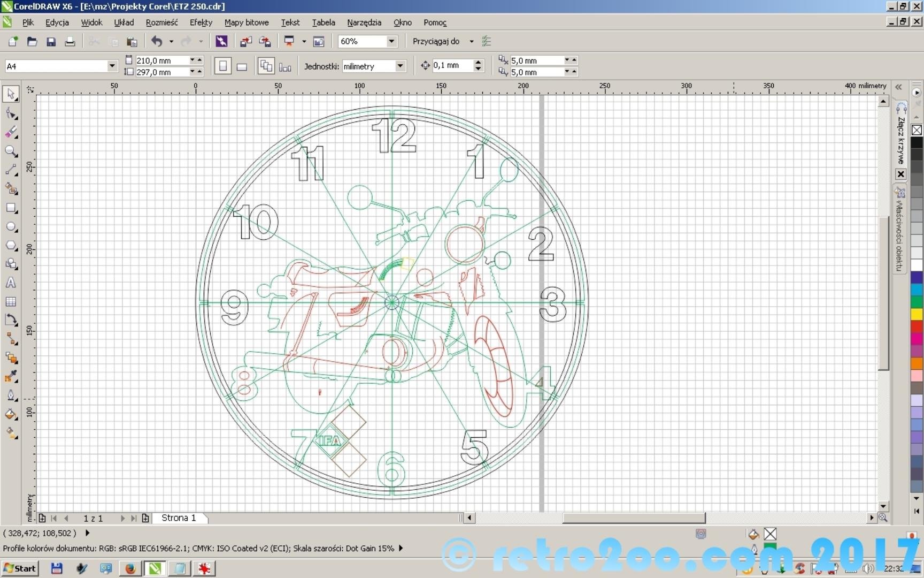The height and width of the screenshot is (578, 924).
Task: Click the Save disk icon
Action: click(51, 42)
